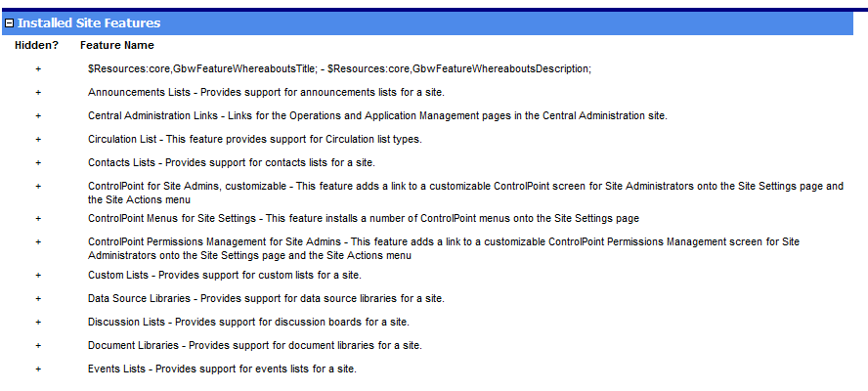Viewport: 868px width, 391px height.
Task: Click the plus icon beside Document Libraries
Action: pos(39,345)
